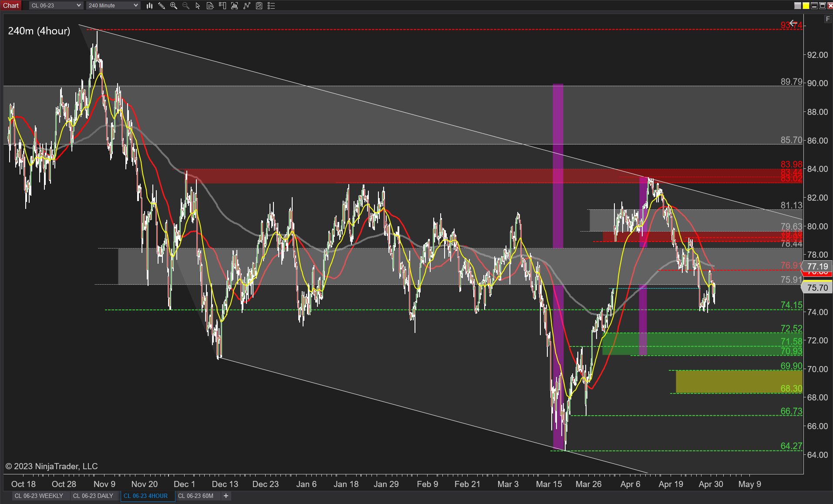Viewport: 833px width, 504px height.
Task: Open the data series properties icon
Action: pyautogui.click(x=259, y=6)
